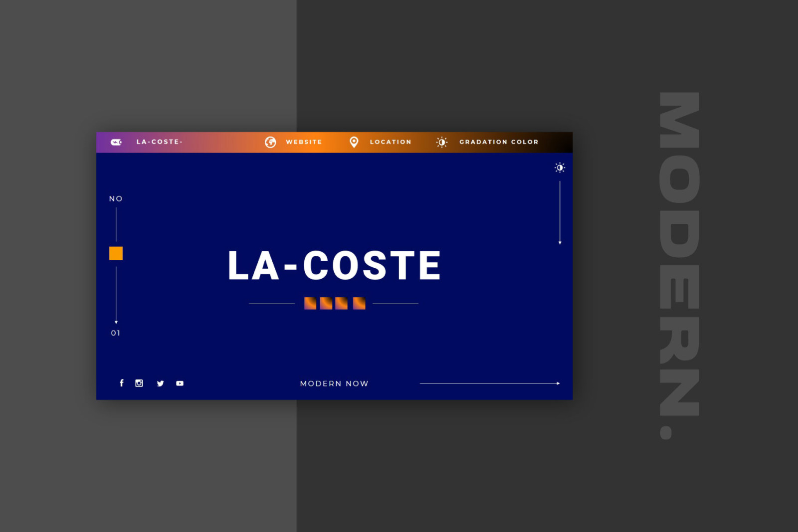Click the brightness icon beside Gradation Color
This screenshot has height=532, width=798.
[441, 142]
